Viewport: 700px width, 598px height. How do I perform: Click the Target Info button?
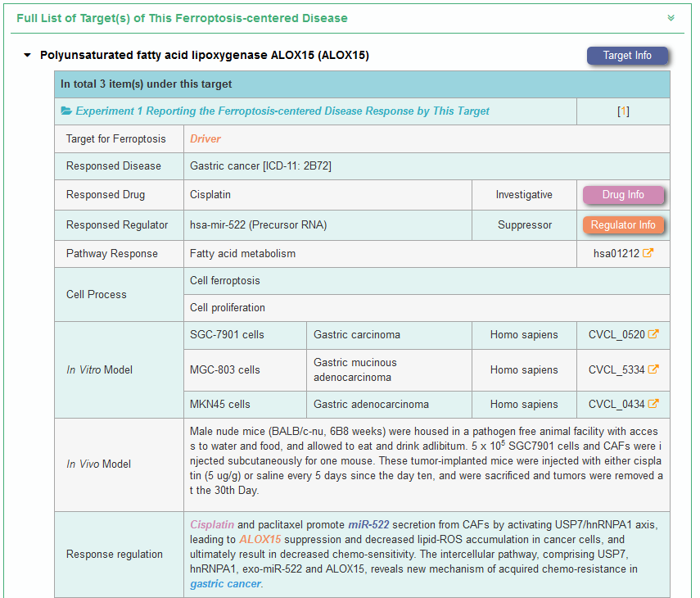pyautogui.click(x=627, y=56)
